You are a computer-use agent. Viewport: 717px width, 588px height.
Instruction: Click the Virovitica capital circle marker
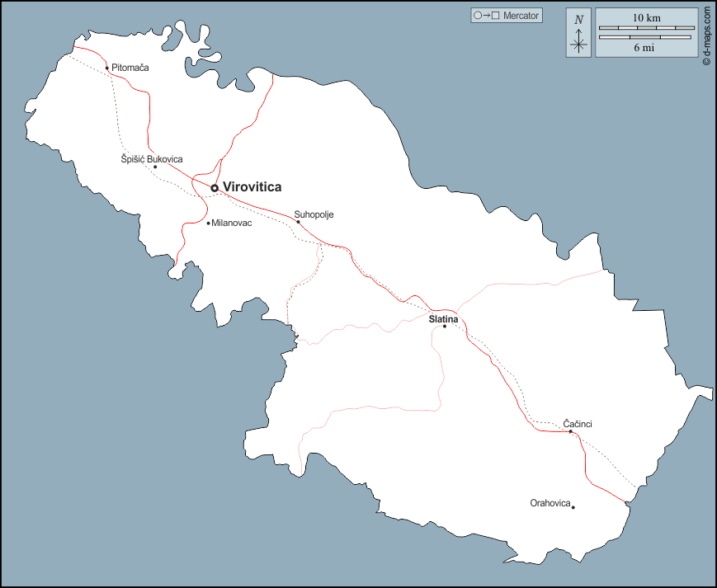pyautogui.click(x=215, y=188)
